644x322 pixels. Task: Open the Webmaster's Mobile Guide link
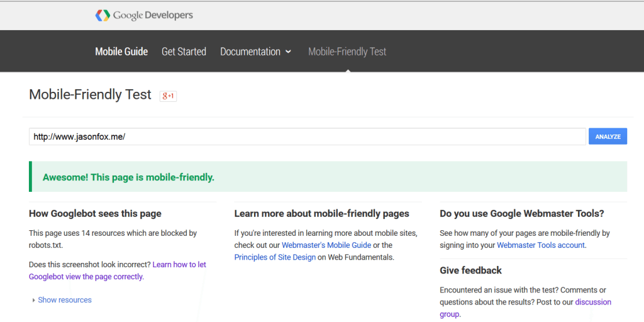pos(326,245)
